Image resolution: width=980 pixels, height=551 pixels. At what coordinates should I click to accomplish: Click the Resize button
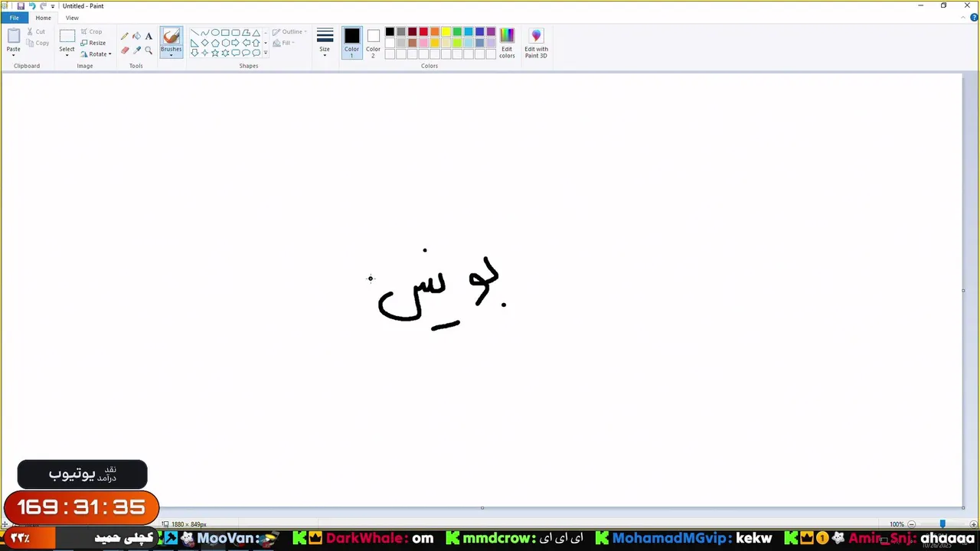pos(93,43)
